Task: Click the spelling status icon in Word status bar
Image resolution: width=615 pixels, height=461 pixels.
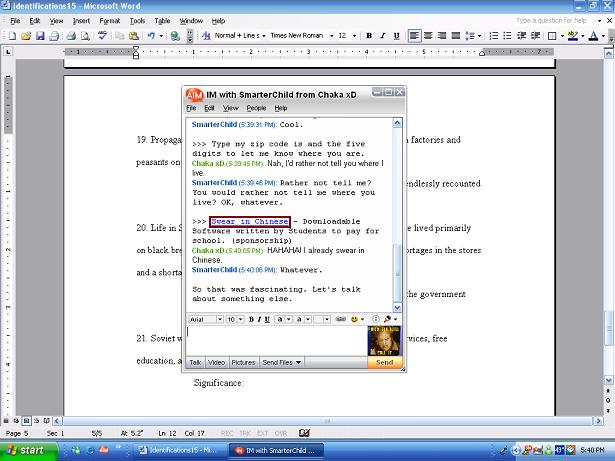Action: [x=304, y=433]
